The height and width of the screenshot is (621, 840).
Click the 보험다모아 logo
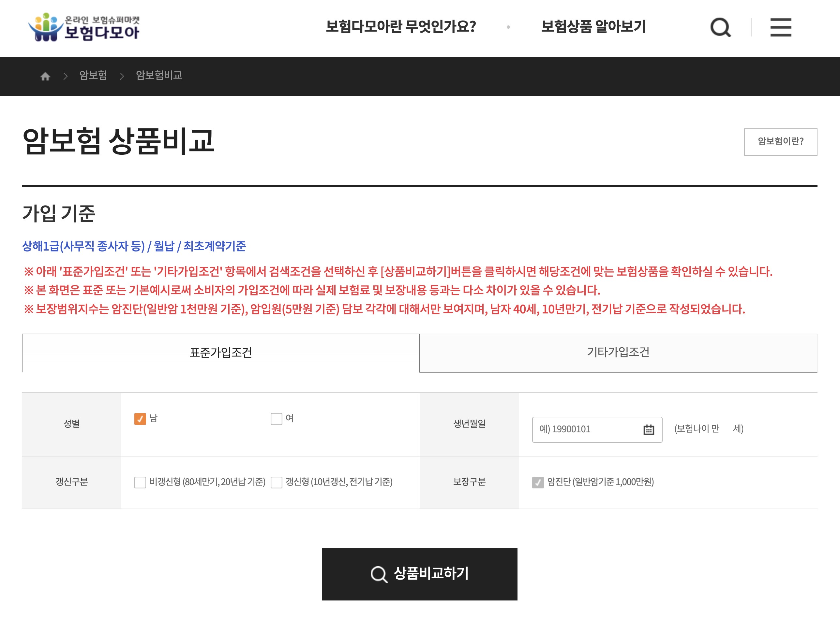tap(84, 27)
